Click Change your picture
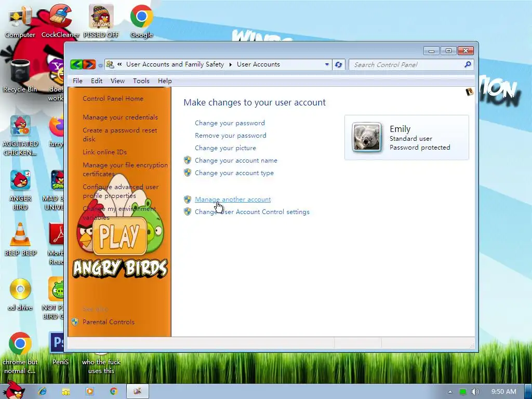The width and height of the screenshot is (532, 399). (x=225, y=148)
